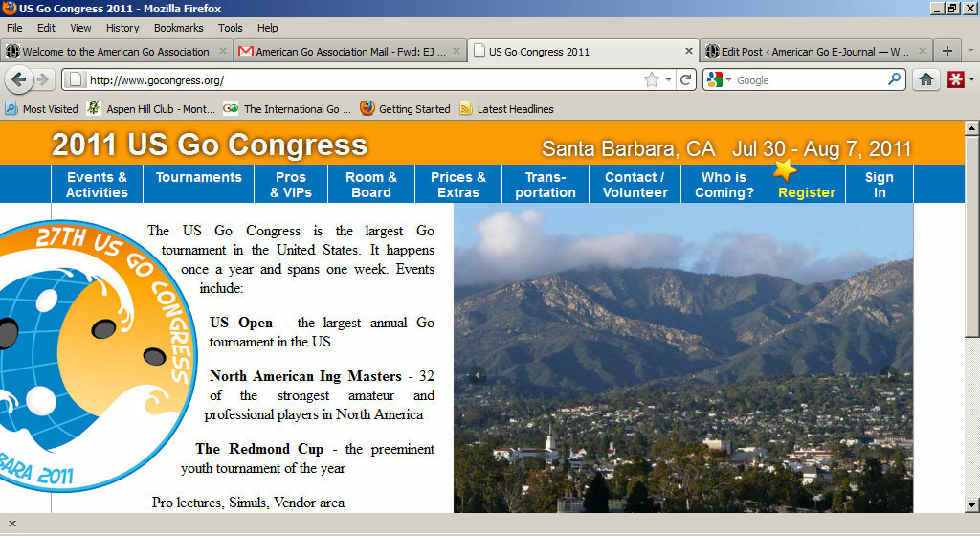Open the Bookmarks menu
This screenshot has width=980, height=536.
(178, 28)
